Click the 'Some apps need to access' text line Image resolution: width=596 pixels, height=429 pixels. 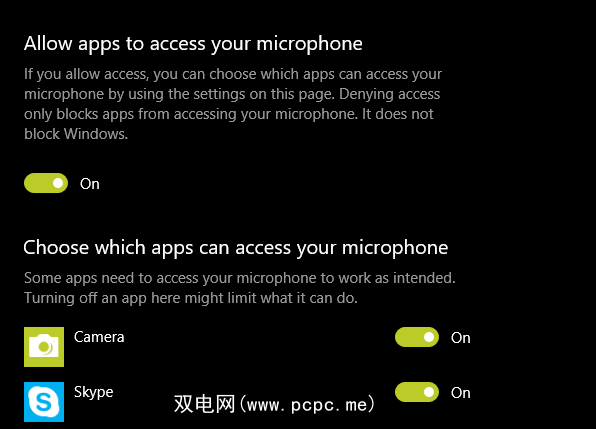tap(240, 278)
